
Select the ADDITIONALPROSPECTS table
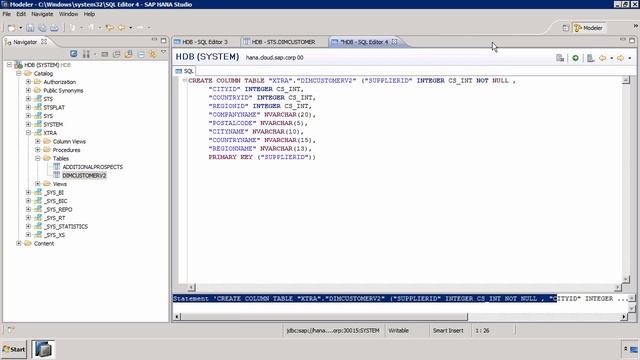click(92, 167)
